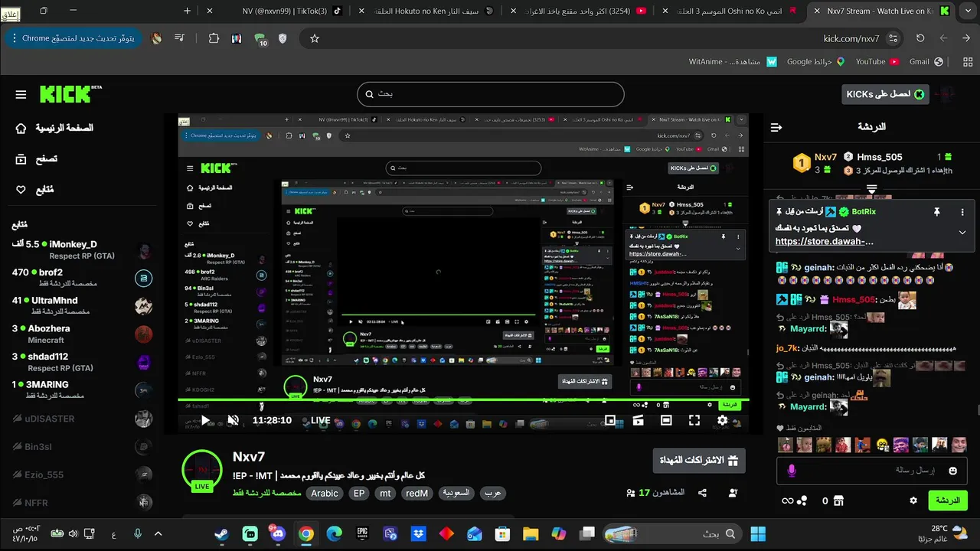The width and height of the screenshot is (980, 551).
Task: Bookmark this page with the star
Action: click(x=314, y=38)
